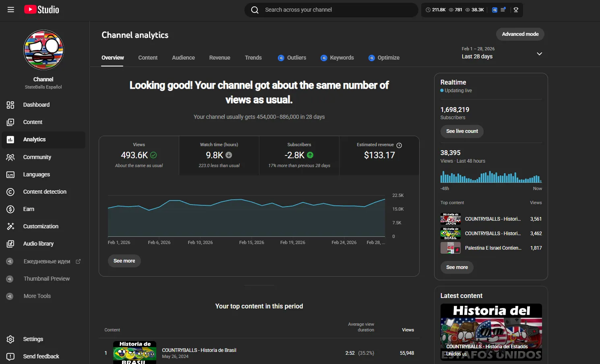Open Palestina E Israel realtime video
600x364 pixels.
tap(491, 248)
